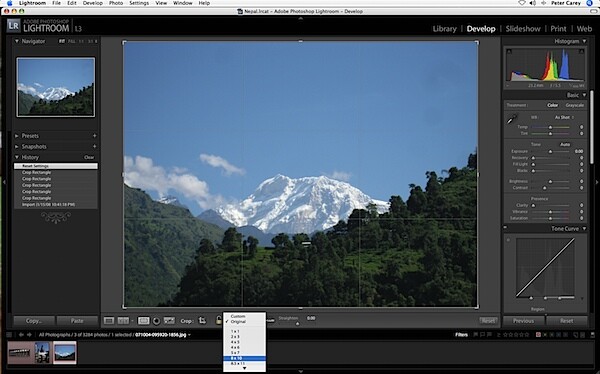Toggle highlight clipping indicator in histogram

click(581, 51)
